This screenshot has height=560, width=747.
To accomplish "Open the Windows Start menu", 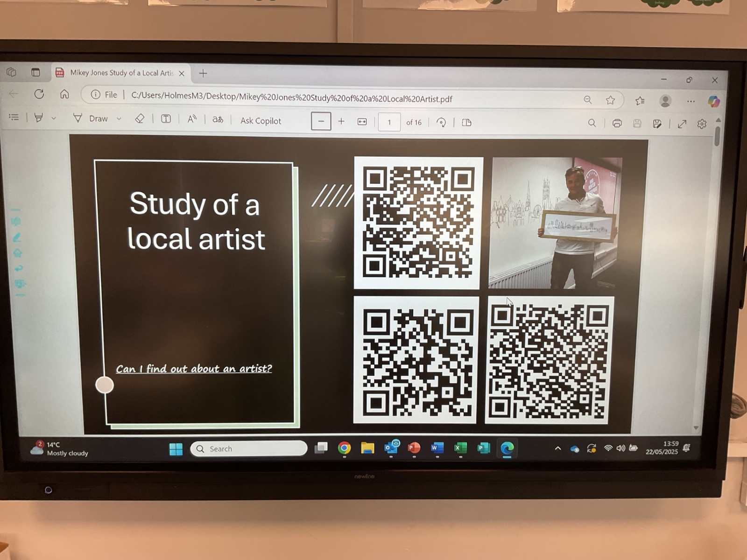I will (x=176, y=449).
